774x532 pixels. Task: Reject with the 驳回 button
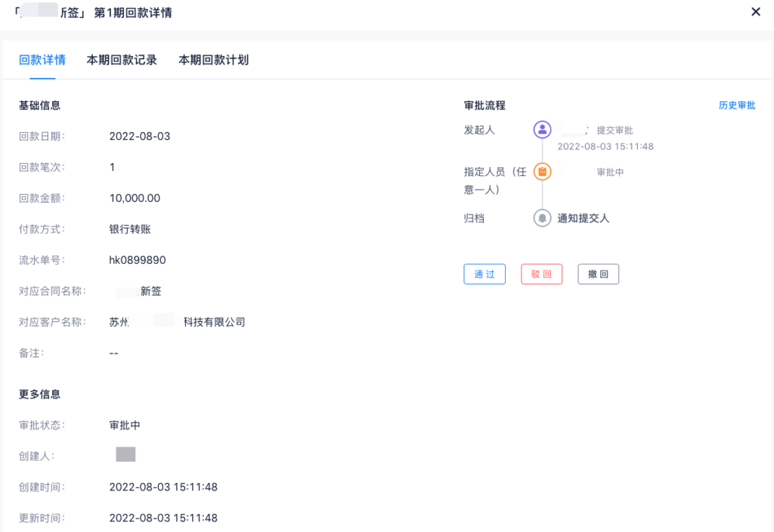tap(541, 274)
